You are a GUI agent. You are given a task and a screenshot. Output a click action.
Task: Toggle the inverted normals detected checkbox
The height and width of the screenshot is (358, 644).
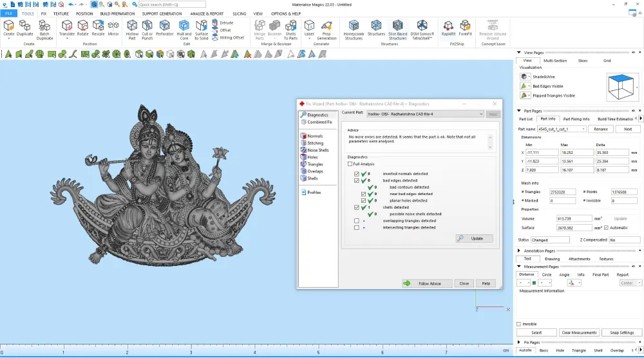pos(357,174)
